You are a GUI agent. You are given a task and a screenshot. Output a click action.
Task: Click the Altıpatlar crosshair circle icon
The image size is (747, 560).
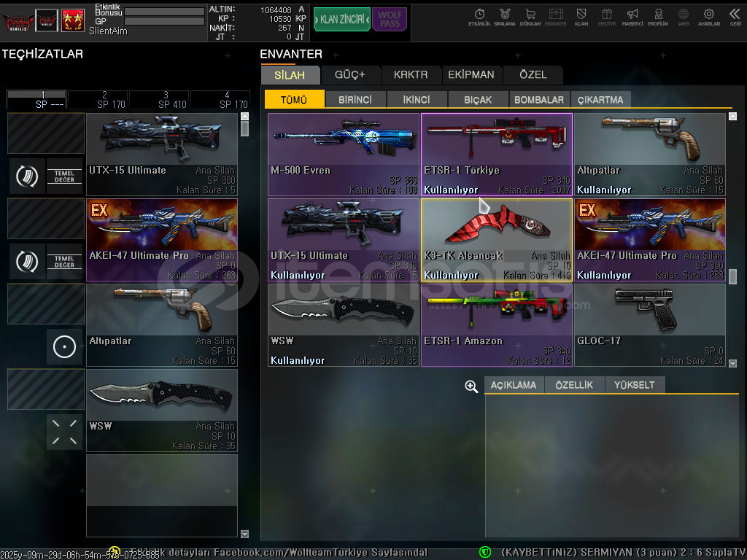[x=64, y=346]
